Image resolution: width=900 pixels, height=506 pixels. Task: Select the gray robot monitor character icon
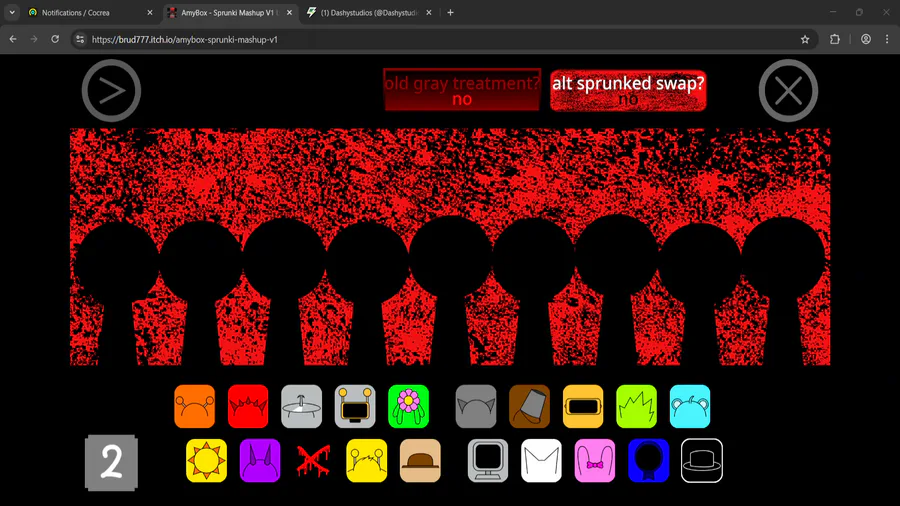coord(355,406)
